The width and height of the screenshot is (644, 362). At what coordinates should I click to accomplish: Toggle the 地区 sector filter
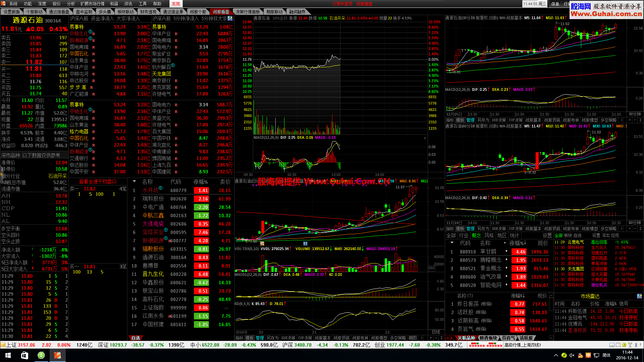(502, 235)
